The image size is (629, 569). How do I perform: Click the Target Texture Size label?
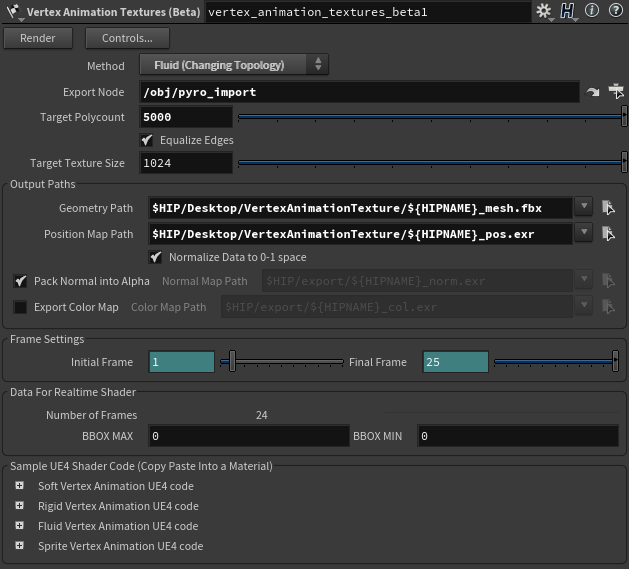[77, 163]
